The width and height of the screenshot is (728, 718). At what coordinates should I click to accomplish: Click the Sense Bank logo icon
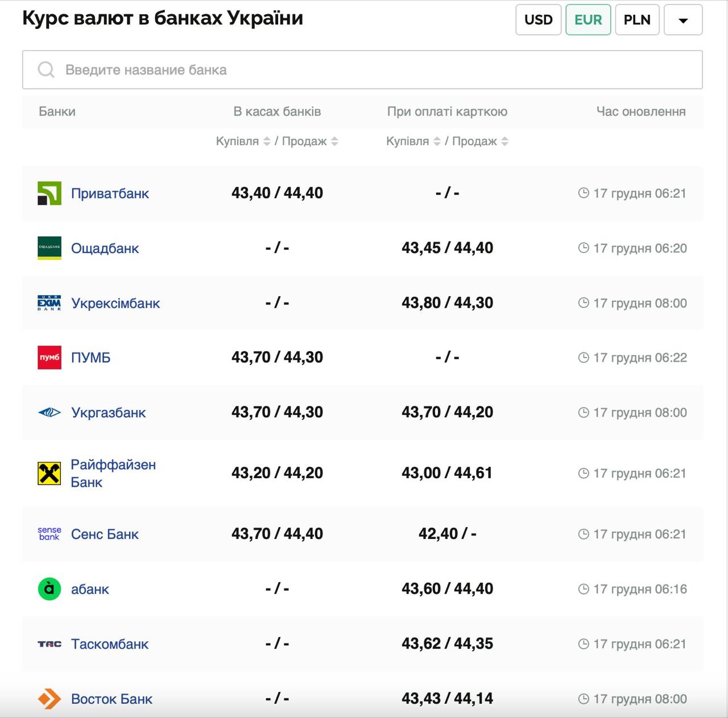[49, 534]
